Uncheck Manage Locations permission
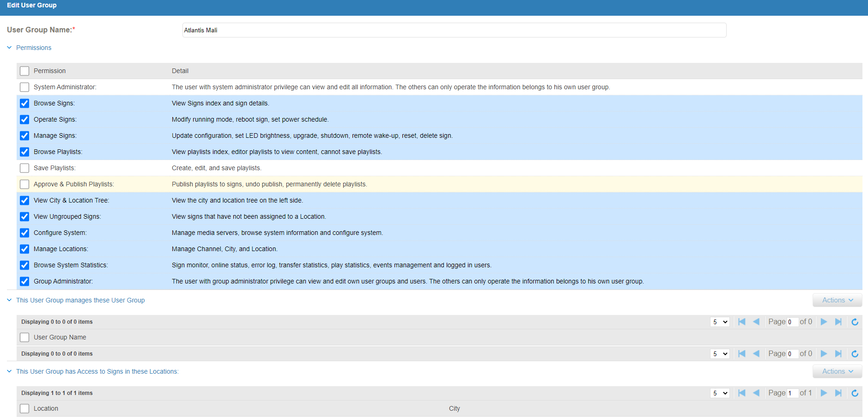868x419 pixels. click(24, 249)
